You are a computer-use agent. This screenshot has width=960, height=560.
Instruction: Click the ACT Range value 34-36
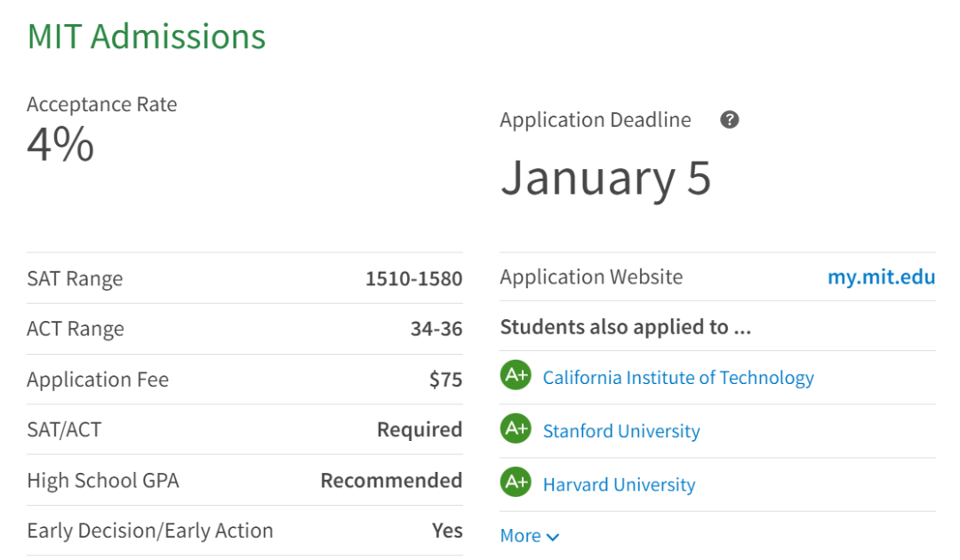[436, 329]
